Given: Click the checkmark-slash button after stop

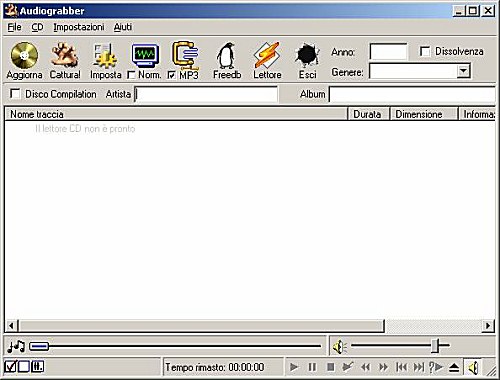Looking at the screenshot, I should [348, 367].
